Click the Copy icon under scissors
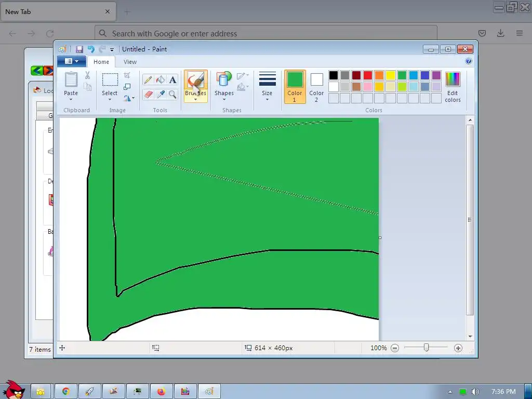Screen dimensions: 532x399 pyautogui.click(x=87, y=87)
